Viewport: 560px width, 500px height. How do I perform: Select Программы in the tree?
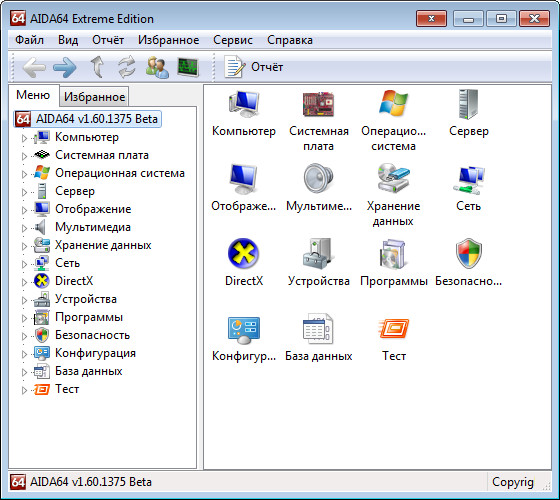point(89,317)
